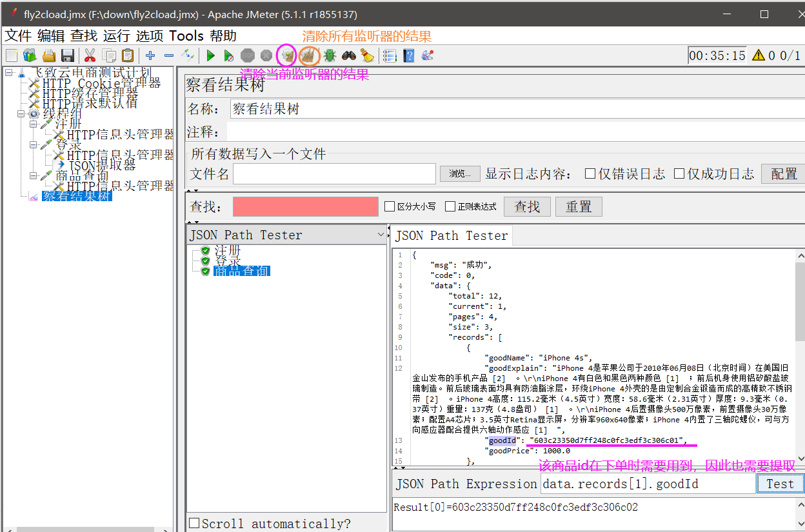
Task: Select 注册 result in results list
Action: [228, 250]
